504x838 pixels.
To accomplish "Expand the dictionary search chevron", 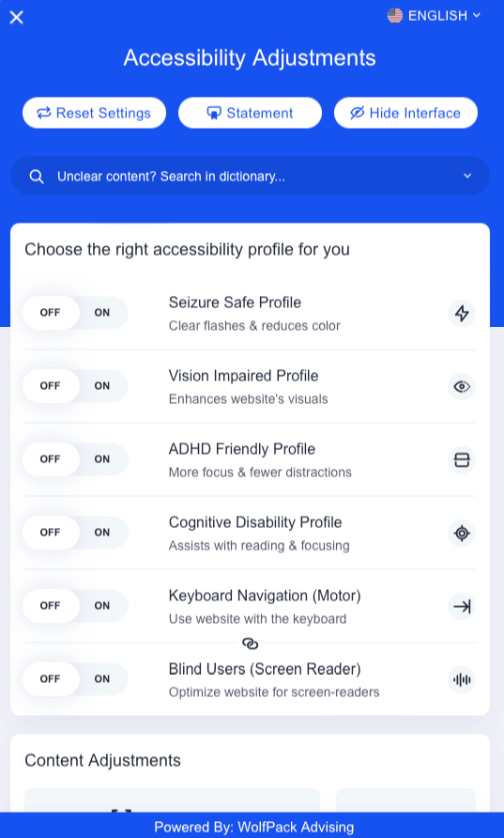I will 467,176.
